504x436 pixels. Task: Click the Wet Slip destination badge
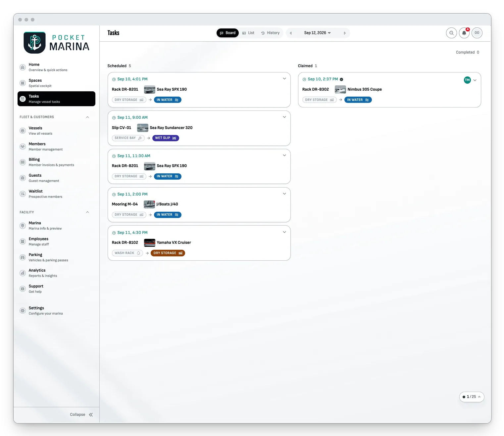pos(166,138)
